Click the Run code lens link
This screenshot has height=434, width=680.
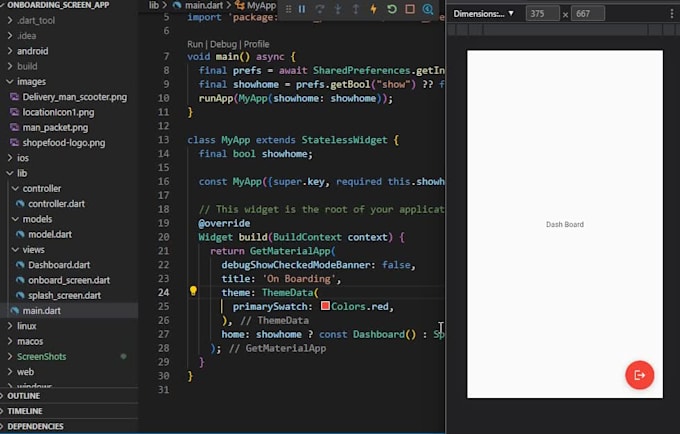195,44
